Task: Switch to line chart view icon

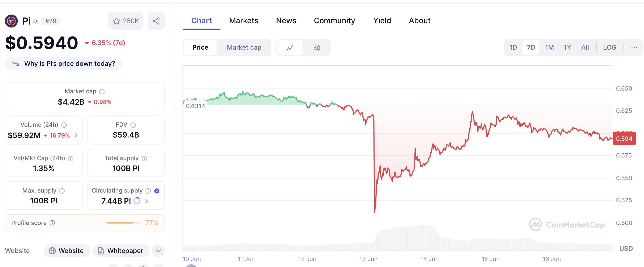Action: [290, 48]
